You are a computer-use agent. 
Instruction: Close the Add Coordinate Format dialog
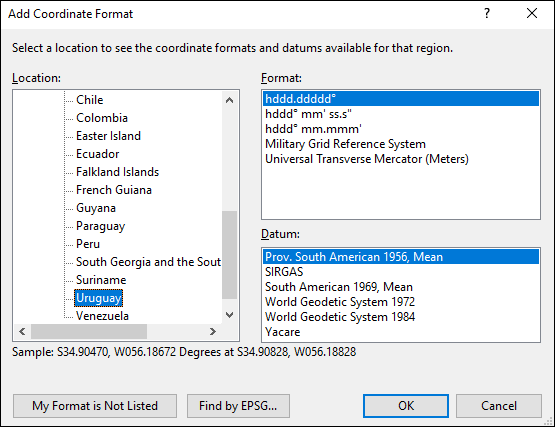(532, 13)
